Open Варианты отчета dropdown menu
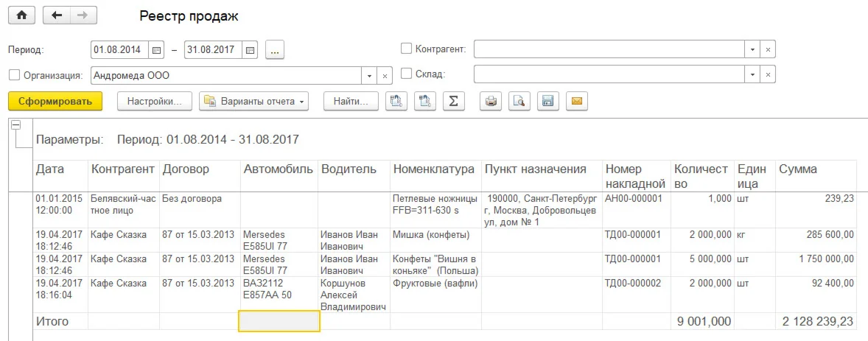 click(253, 102)
